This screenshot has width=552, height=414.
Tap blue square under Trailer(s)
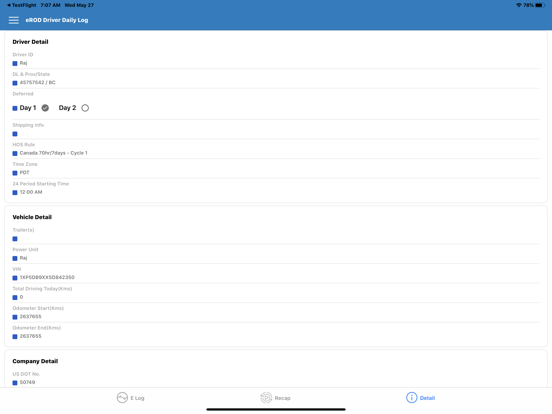coord(15,239)
